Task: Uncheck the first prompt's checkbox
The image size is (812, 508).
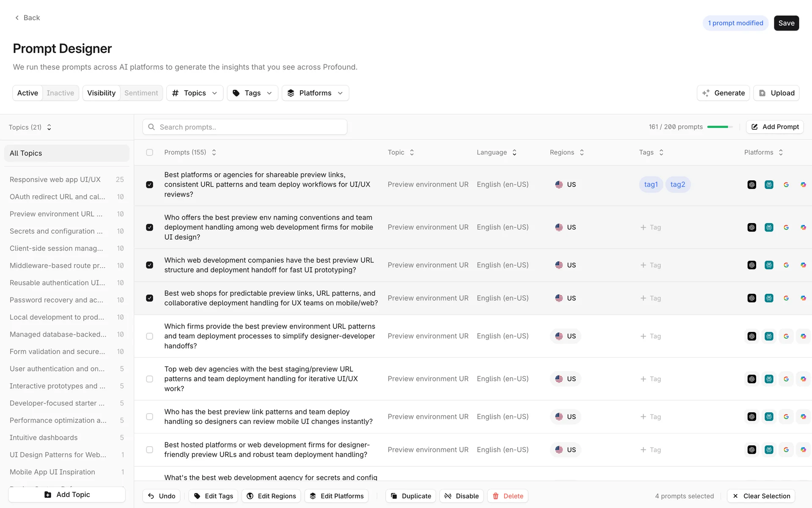Action: [x=150, y=185]
